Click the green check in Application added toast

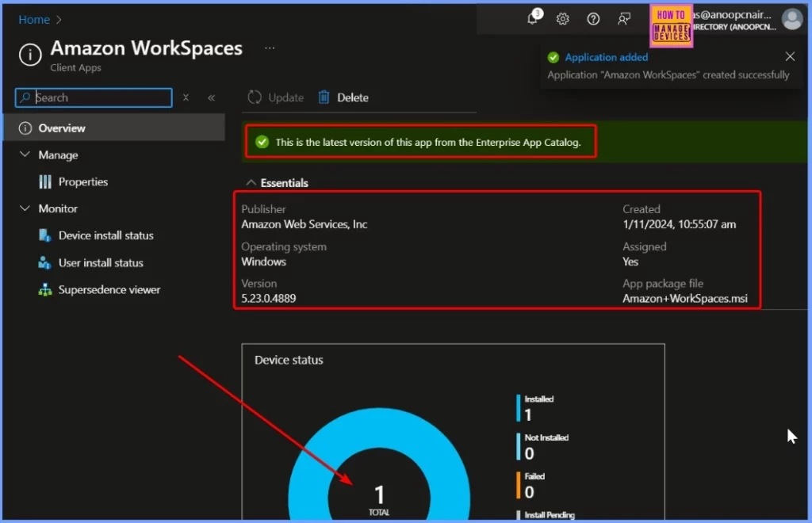553,57
